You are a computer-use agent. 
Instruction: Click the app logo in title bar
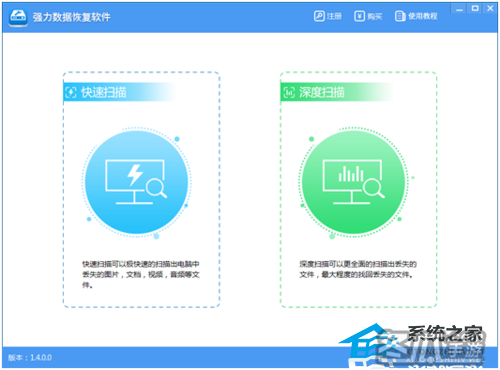[x=18, y=17]
